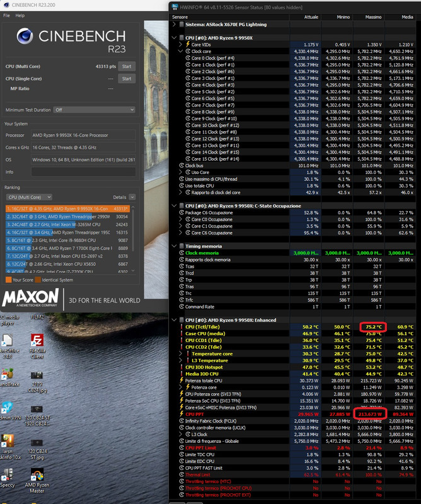Click the Clock bus sensor clock icon
The width and height of the screenshot is (421, 504).
(182, 166)
